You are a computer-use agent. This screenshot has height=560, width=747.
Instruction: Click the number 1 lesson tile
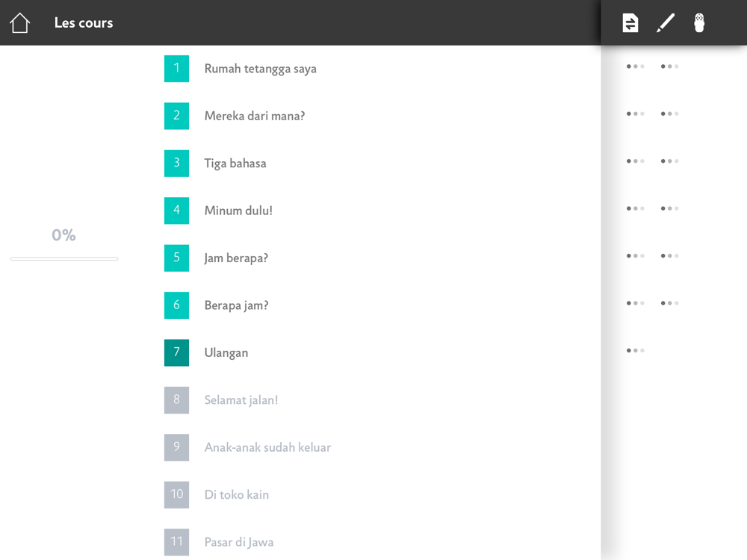176,69
